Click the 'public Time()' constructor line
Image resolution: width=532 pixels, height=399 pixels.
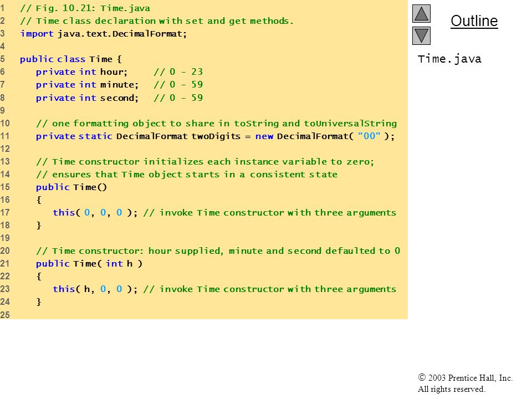(x=71, y=187)
